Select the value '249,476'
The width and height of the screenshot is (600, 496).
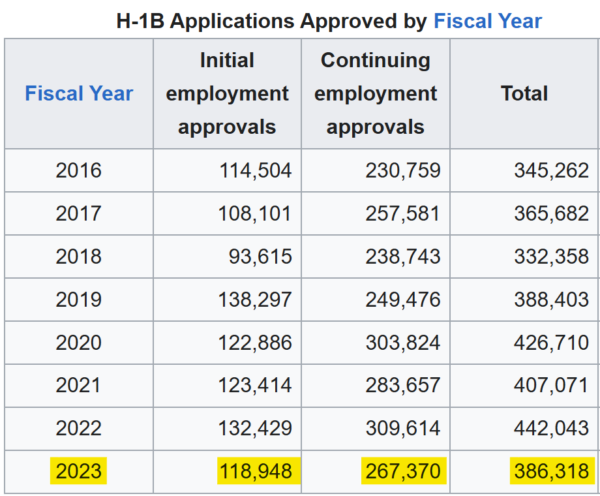403,299
